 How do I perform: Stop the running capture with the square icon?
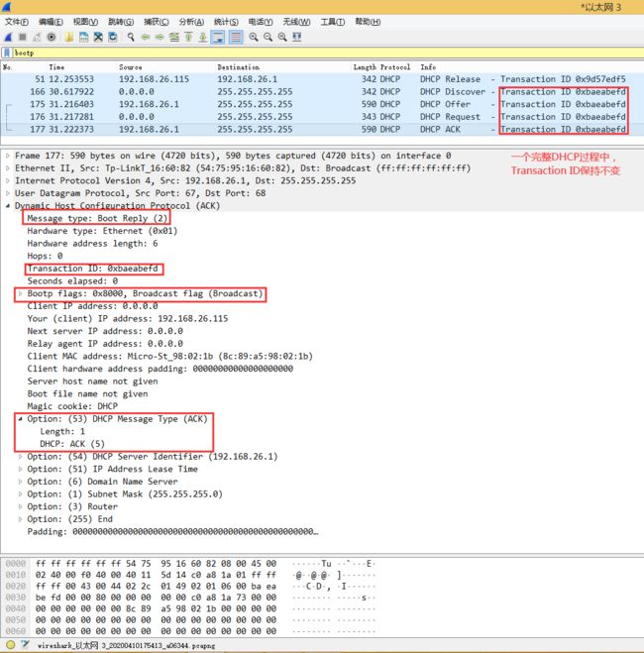click(x=23, y=37)
